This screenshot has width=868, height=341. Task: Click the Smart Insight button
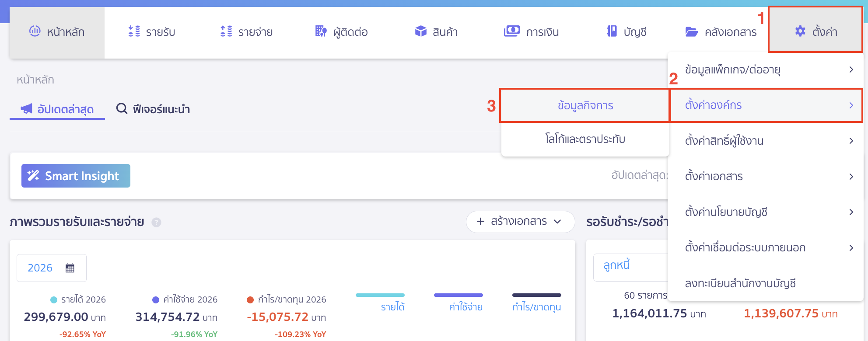click(x=76, y=176)
